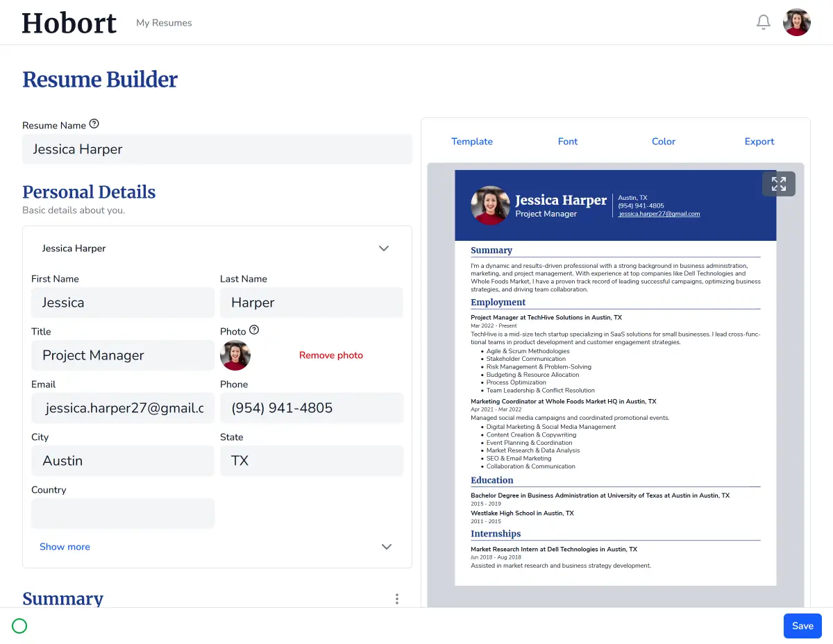Click Show more personal details
Image resolution: width=833 pixels, height=644 pixels.
[x=65, y=547]
